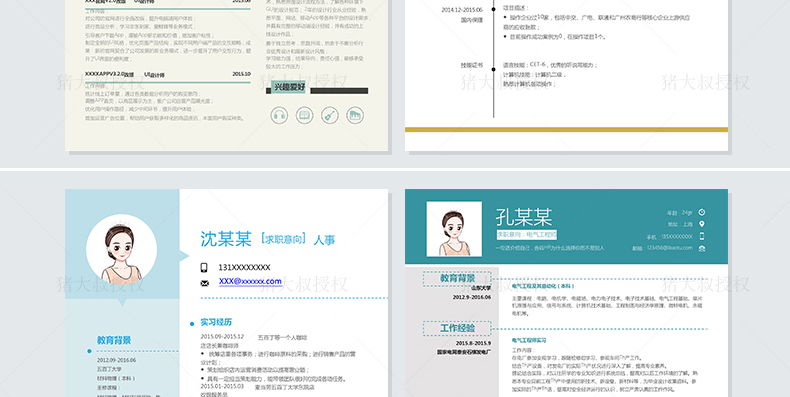This screenshot has height=397, width=790.
Task: Select the date 2015.8-2015.9
Action: [x=475, y=343]
